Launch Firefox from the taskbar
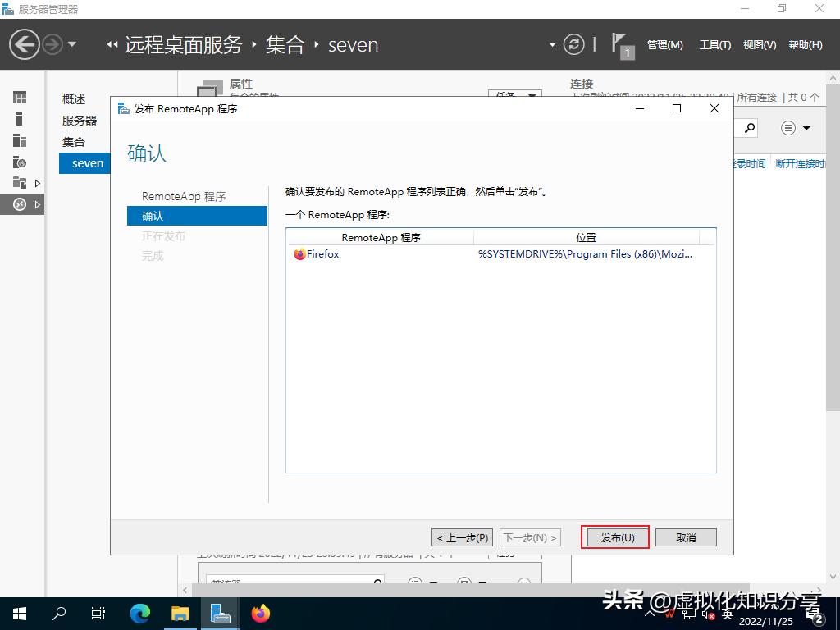Viewport: 840px width, 630px height. [x=261, y=613]
